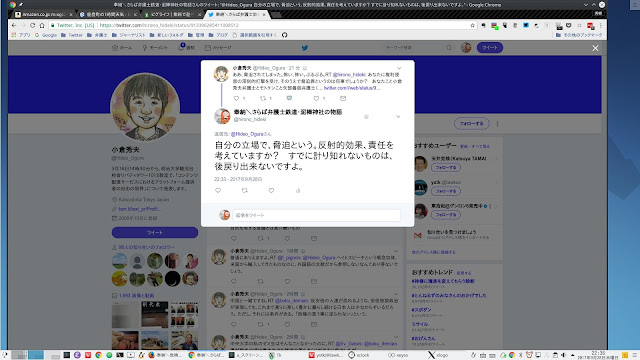
Task: Follow 小倉秀夫 with the follow button
Action: 471,123
